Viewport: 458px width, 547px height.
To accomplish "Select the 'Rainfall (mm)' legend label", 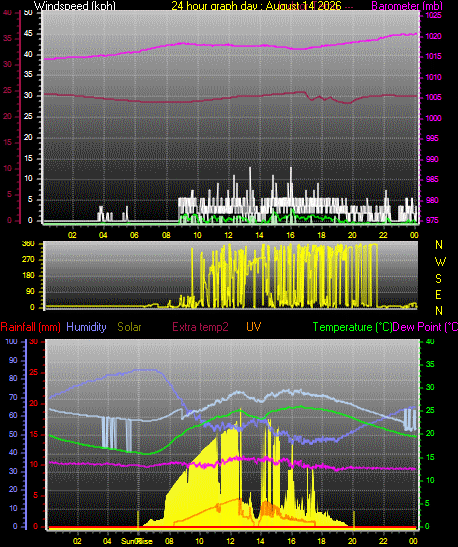I will (30, 327).
